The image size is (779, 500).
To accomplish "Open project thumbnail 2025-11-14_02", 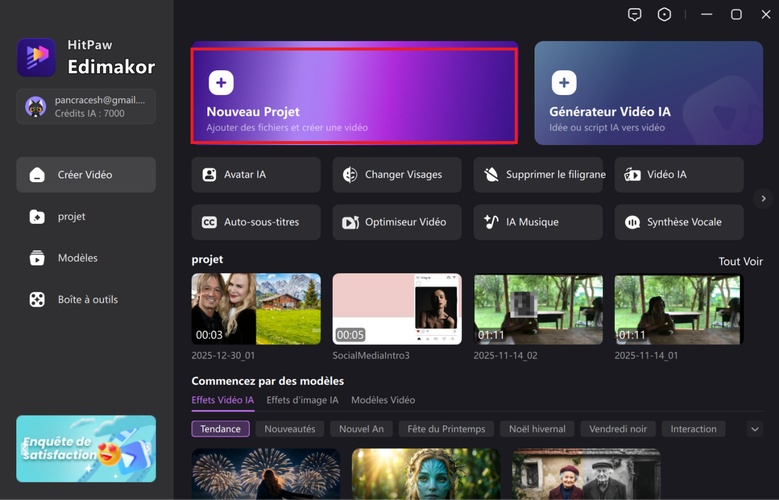I will (x=538, y=309).
